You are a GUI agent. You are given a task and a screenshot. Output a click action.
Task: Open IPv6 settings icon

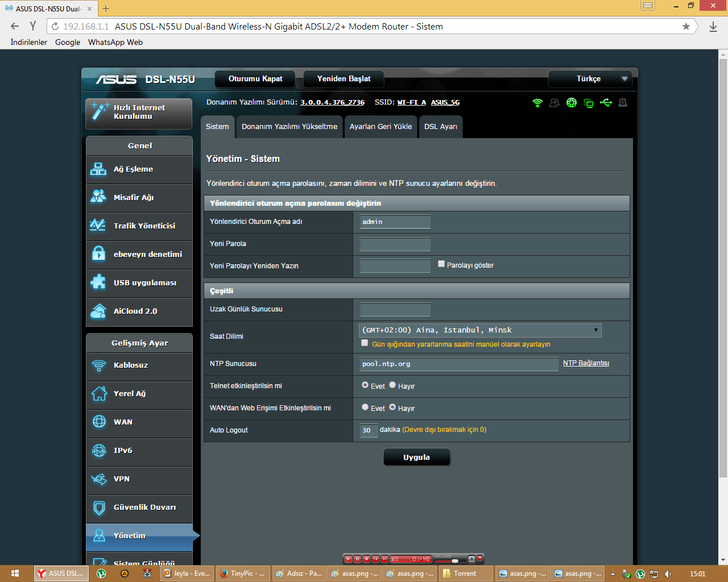[x=99, y=450]
